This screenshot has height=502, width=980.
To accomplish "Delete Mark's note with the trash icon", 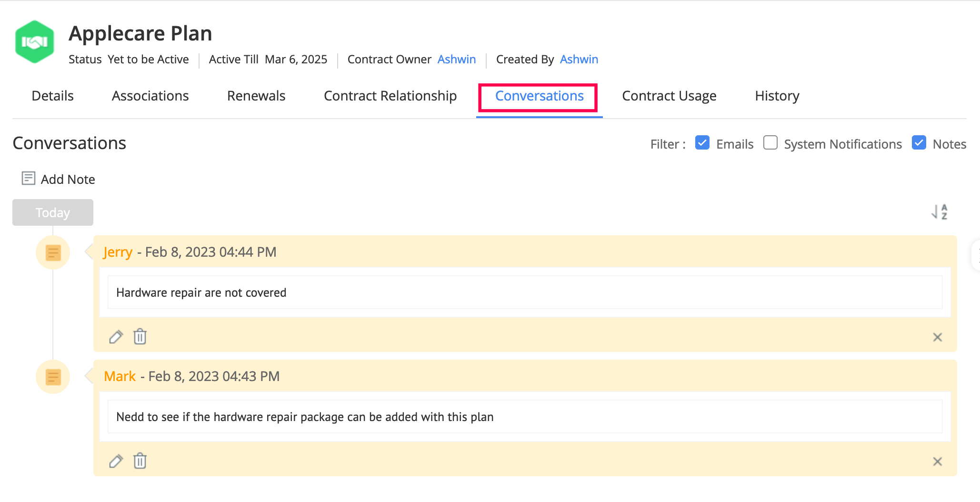I will [x=140, y=461].
